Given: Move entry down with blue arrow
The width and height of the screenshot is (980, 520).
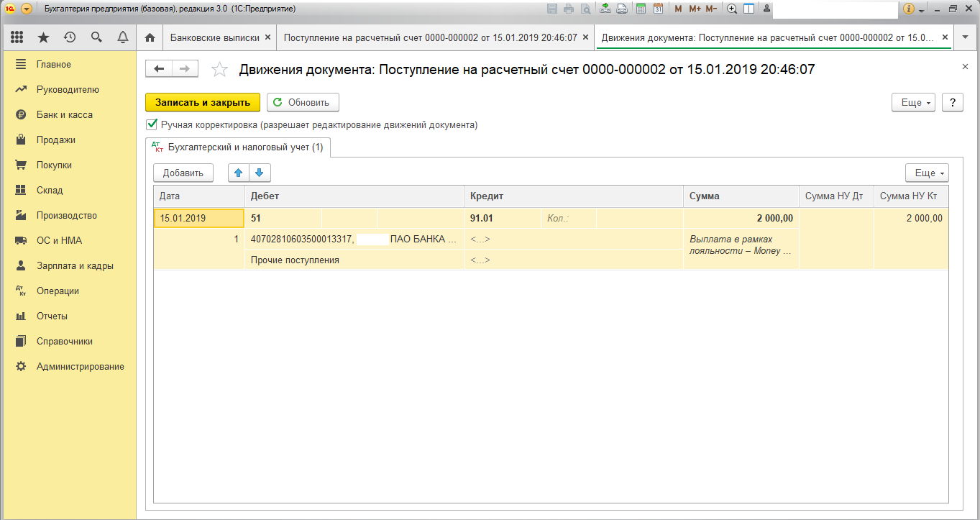Looking at the screenshot, I should (259, 173).
